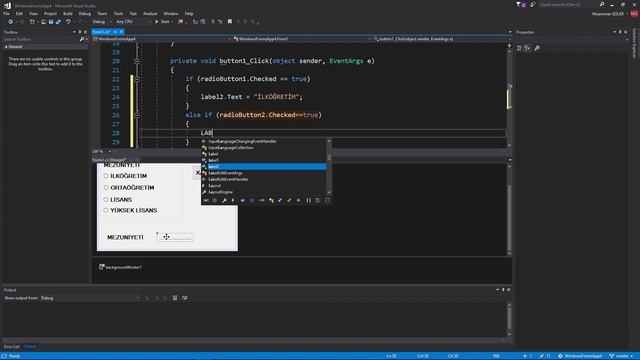
Task: Click IntelliSense namespaces braces filter icon
Action: (309, 200)
